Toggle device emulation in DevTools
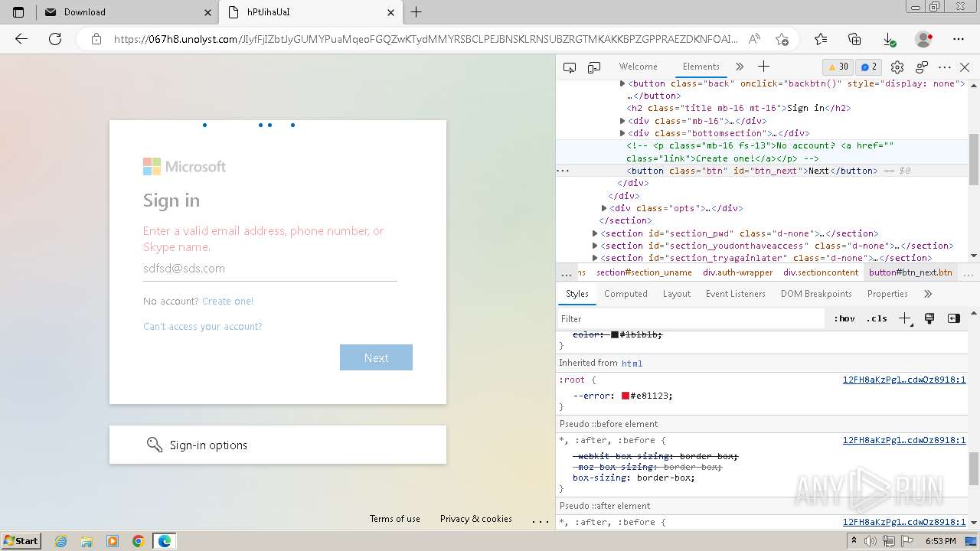Screen dimensions: 980x551 click(x=594, y=67)
